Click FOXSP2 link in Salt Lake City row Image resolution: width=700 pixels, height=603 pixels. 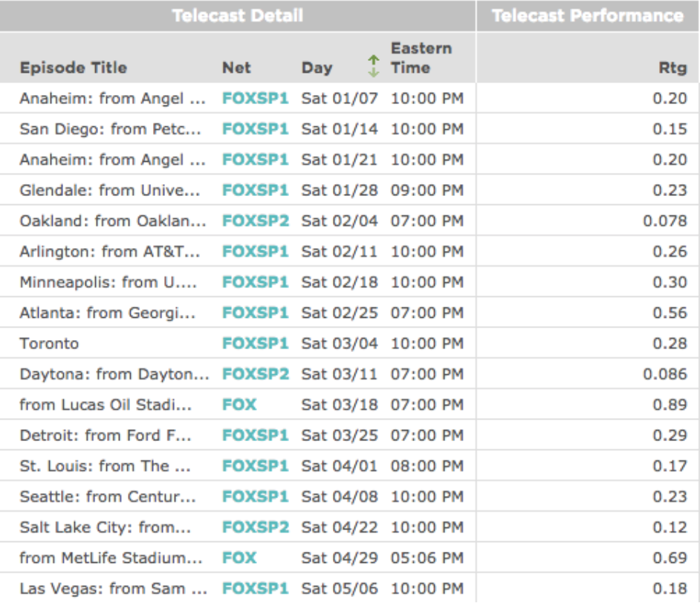pos(255,527)
